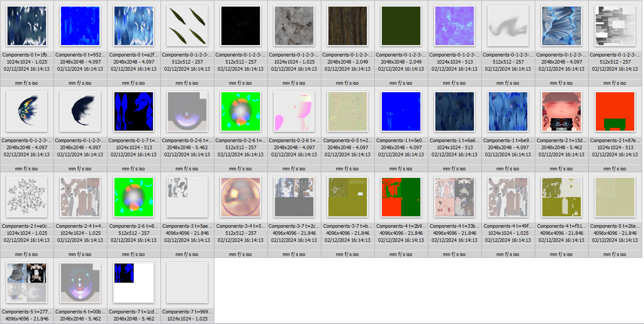Select the gray smoke wisp thumbnail
This screenshot has height=324, width=644.
point(508,26)
